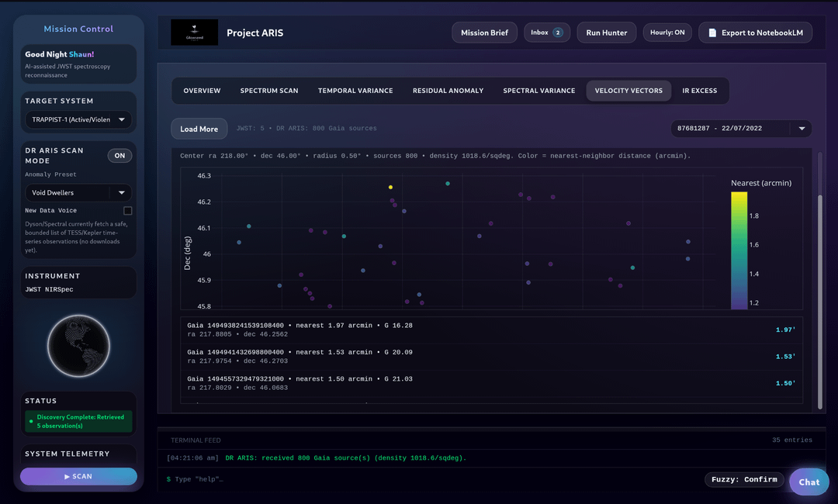Click the yellow data point on scatter plot
838x504 pixels.
[x=390, y=187]
